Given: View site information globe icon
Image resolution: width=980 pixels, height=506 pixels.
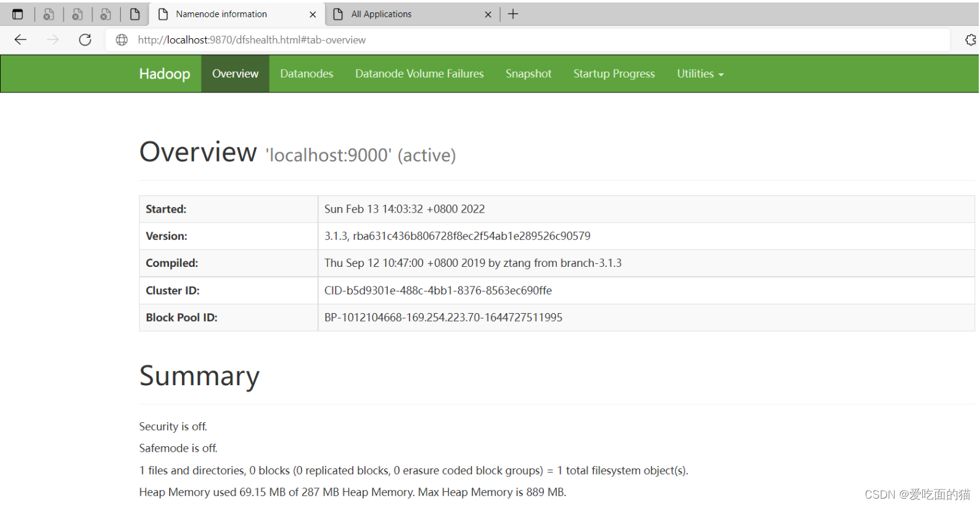Looking at the screenshot, I should tap(121, 40).
